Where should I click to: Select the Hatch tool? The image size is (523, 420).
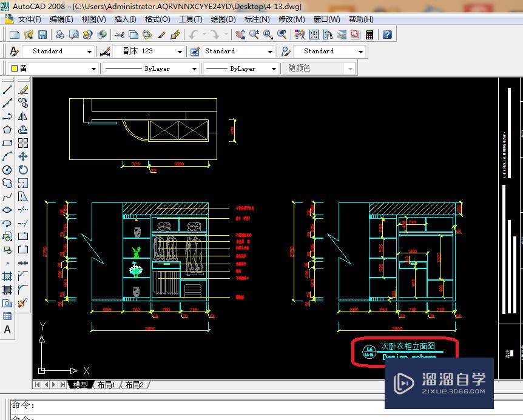[x=7, y=276]
